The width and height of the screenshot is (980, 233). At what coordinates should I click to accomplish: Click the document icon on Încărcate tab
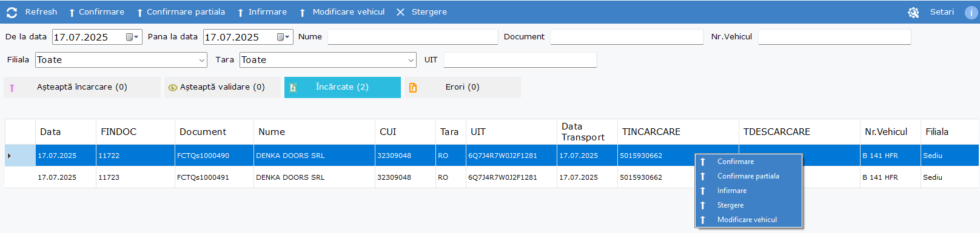click(293, 88)
